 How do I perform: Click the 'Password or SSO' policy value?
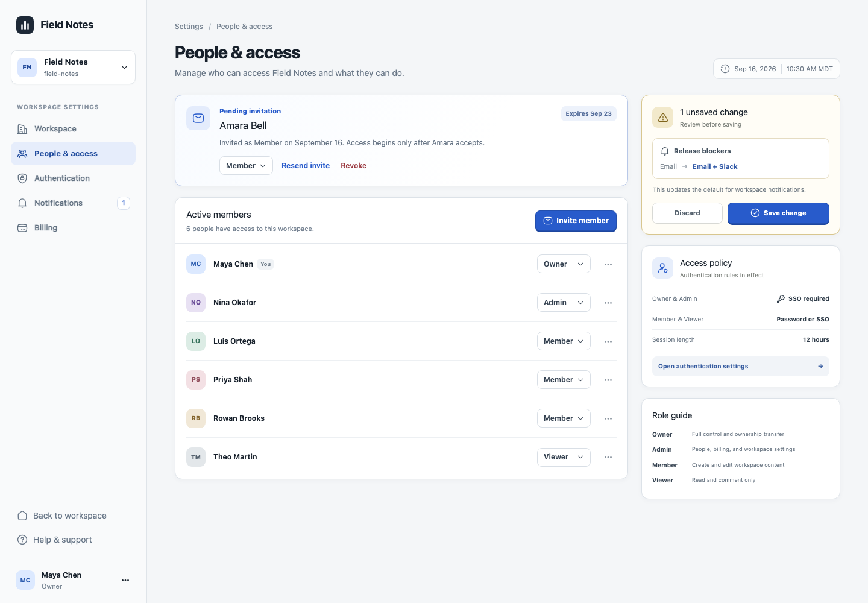coord(802,320)
